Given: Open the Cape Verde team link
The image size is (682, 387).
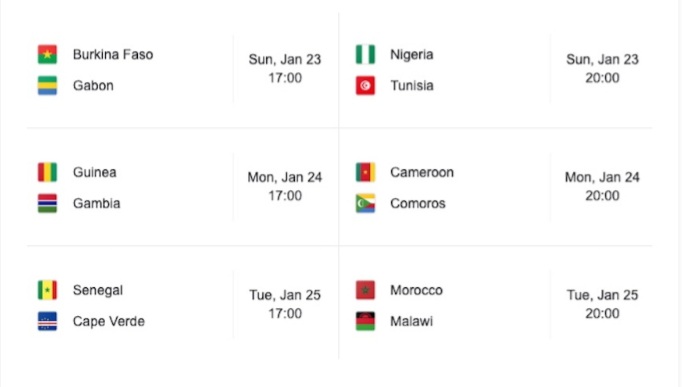Looking at the screenshot, I should [x=109, y=321].
